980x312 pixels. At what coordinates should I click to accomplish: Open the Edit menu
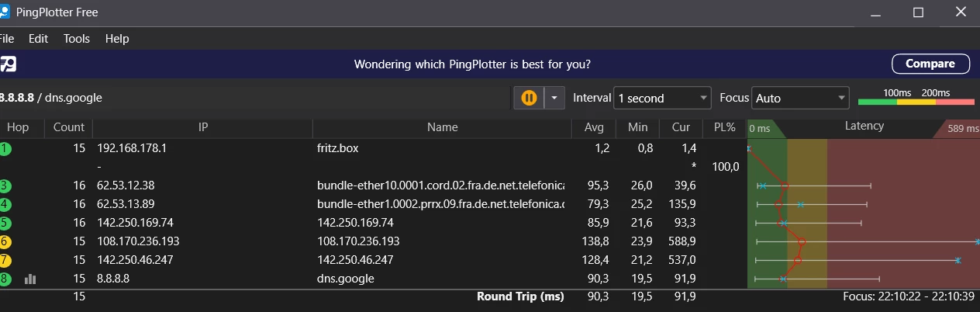[38, 39]
